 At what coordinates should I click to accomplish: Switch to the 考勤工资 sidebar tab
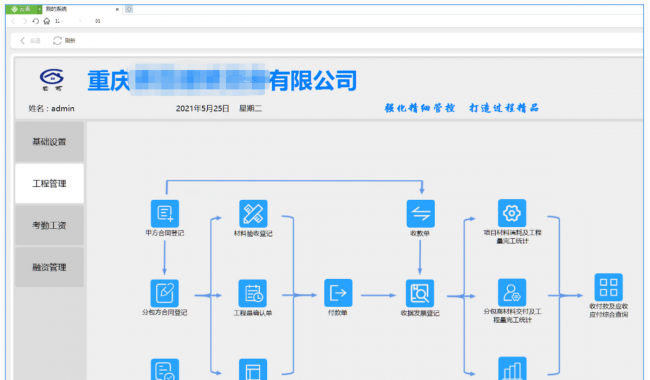tap(49, 225)
